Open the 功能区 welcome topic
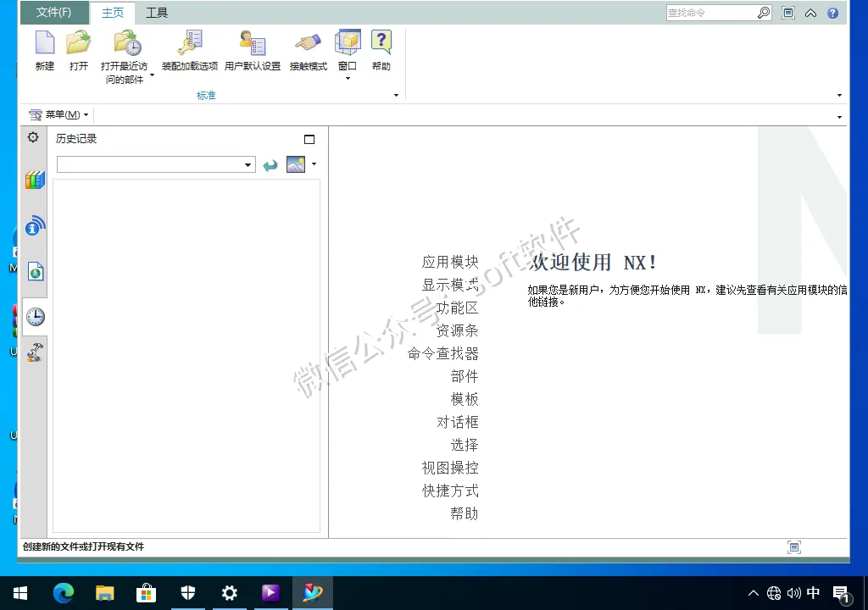This screenshot has width=868, height=610. [x=457, y=308]
